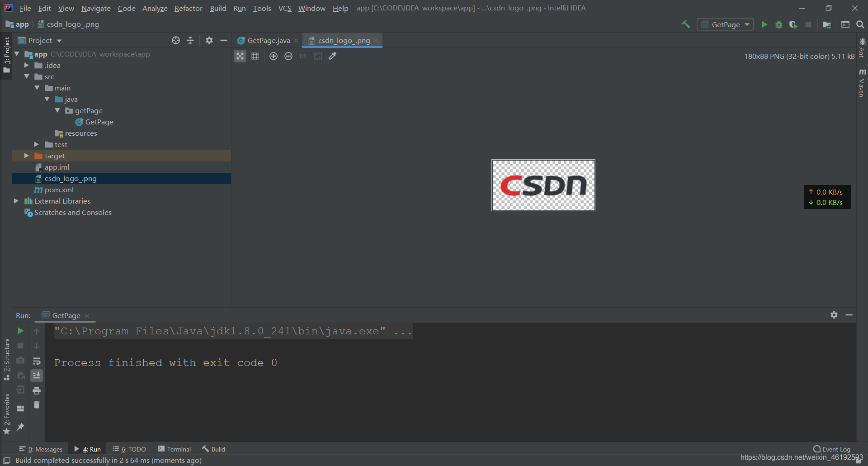Image resolution: width=868 pixels, height=466 pixels.
Task: Run with coverage icon in toolbar
Action: pyautogui.click(x=793, y=24)
